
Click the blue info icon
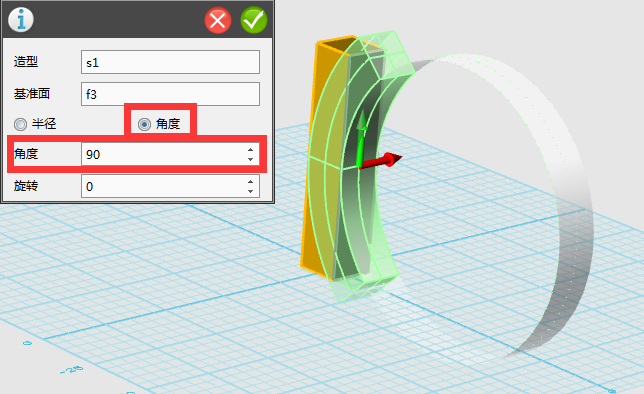pos(21,19)
